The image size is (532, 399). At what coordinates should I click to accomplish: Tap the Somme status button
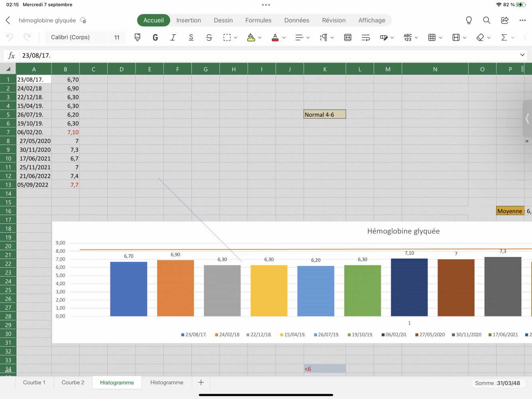(x=497, y=383)
